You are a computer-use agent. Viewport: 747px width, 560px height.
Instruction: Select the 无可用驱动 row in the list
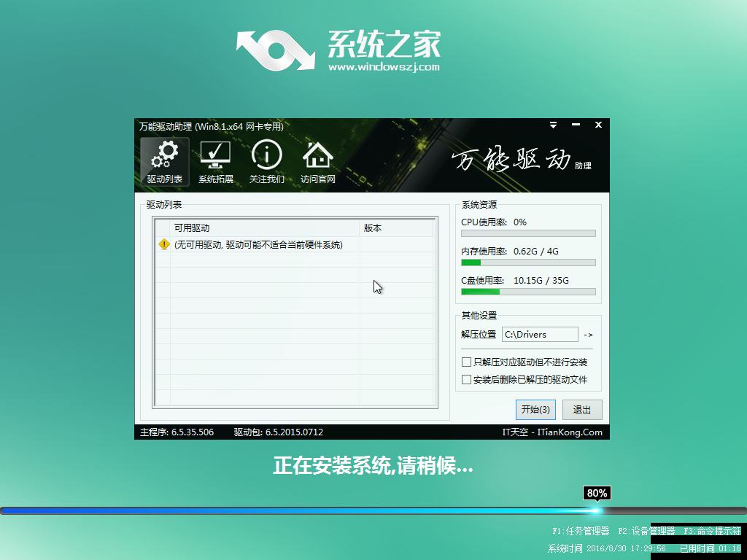pyautogui.click(x=295, y=245)
